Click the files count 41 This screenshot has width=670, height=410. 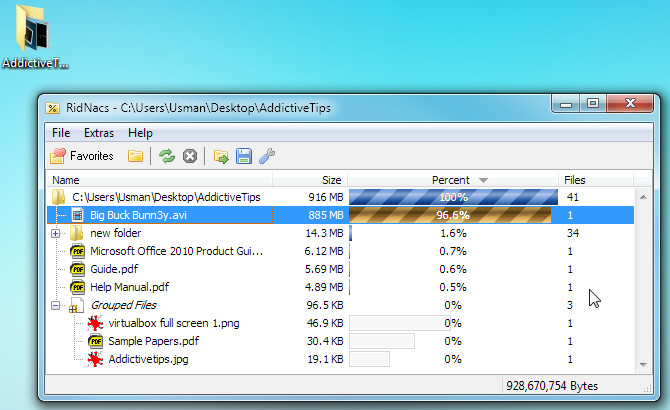pos(573,197)
